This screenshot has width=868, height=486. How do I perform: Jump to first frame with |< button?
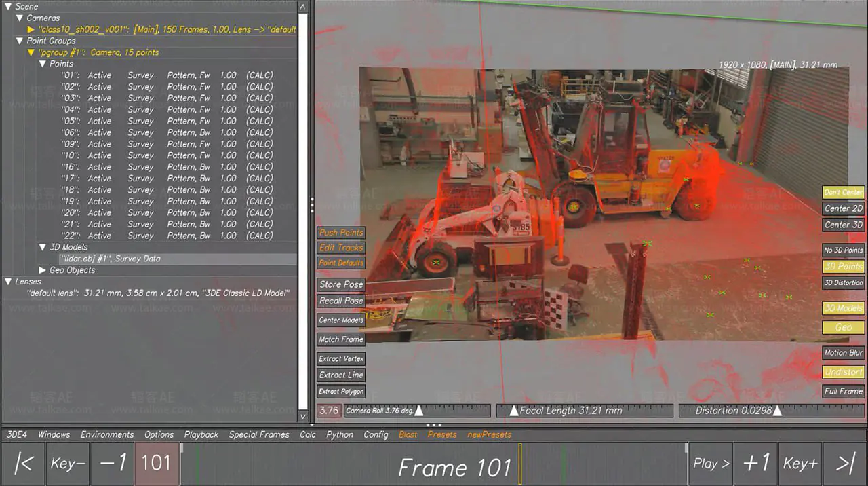(24, 464)
